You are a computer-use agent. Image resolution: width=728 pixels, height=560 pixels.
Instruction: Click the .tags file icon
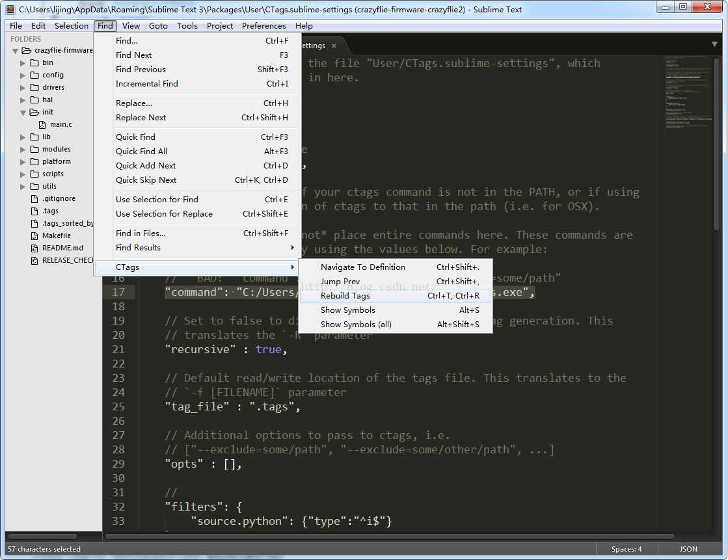tap(34, 211)
